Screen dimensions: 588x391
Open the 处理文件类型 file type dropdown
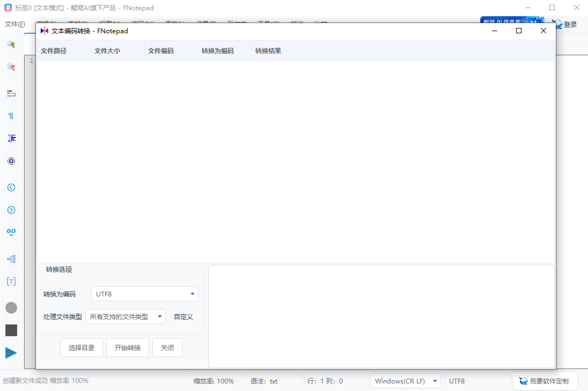tap(126, 316)
